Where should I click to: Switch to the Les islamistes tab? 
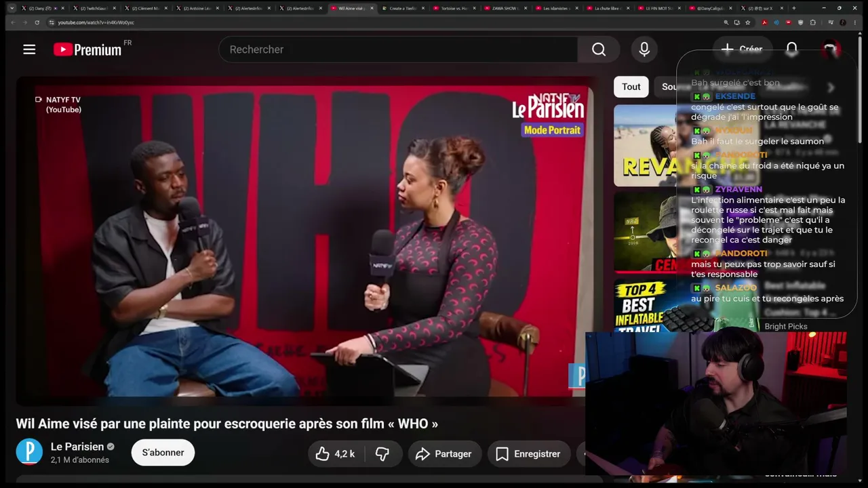[x=557, y=8]
